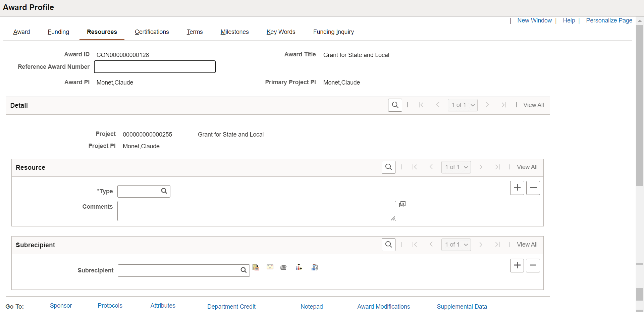
Task: Click the person profile icon at row end
Action: [314, 267]
